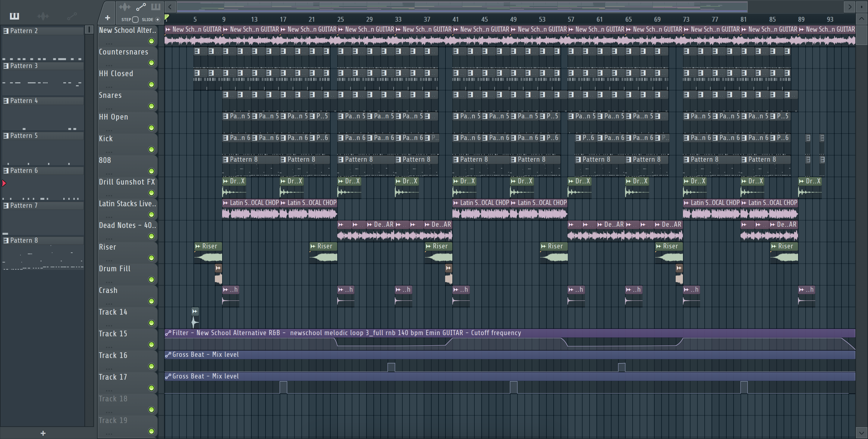Add a new pattern at picker bottom
The image size is (868, 439).
click(x=43, y=433)
